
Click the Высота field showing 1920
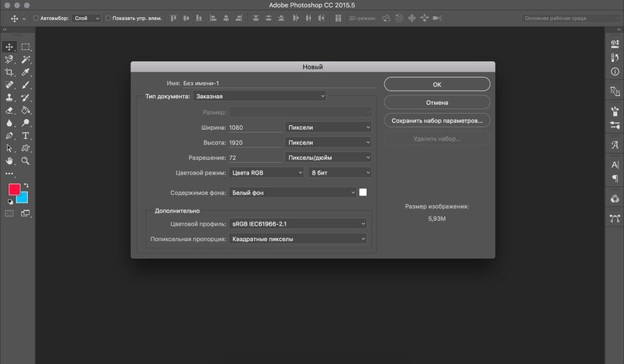pyautogui.click(x=255, y=142)
